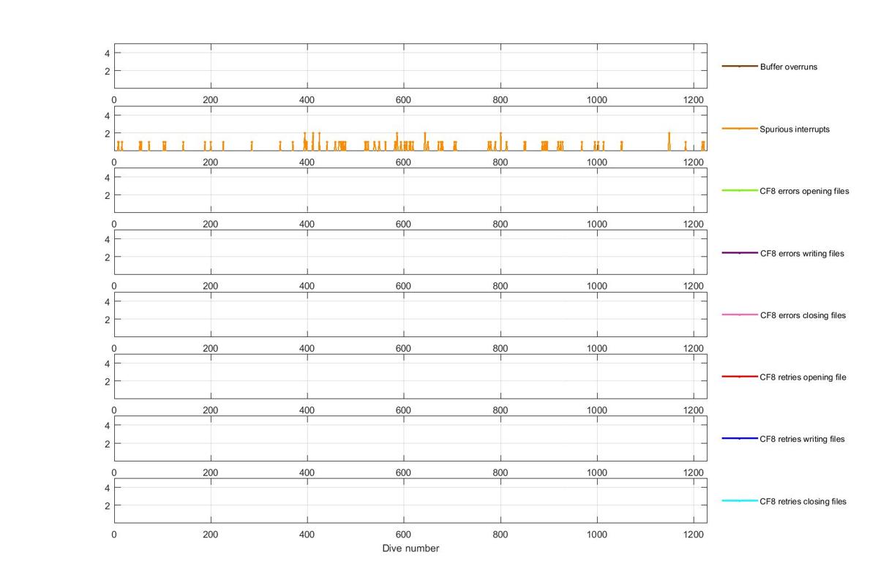Click the orange Spurious interrupts legend line
878x588 pixels.
(740, 129)
